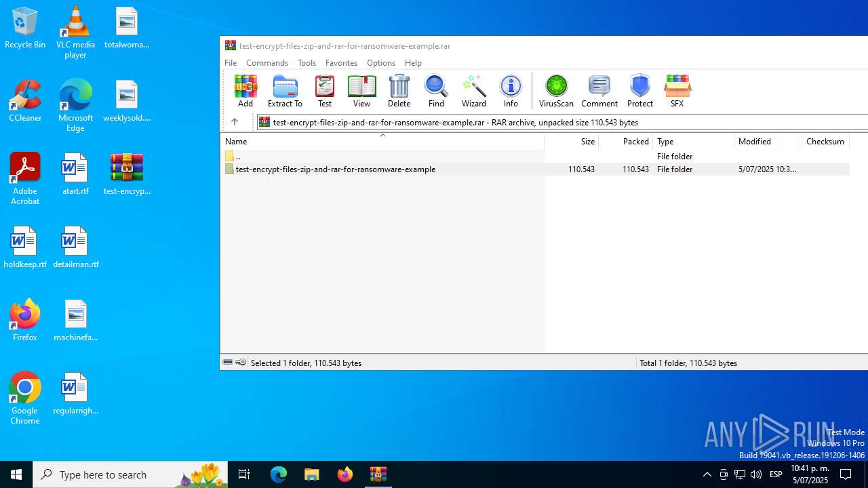Click the WinRAR taskbar button
This screenshot has width=868, height=488.
[378, 474]
